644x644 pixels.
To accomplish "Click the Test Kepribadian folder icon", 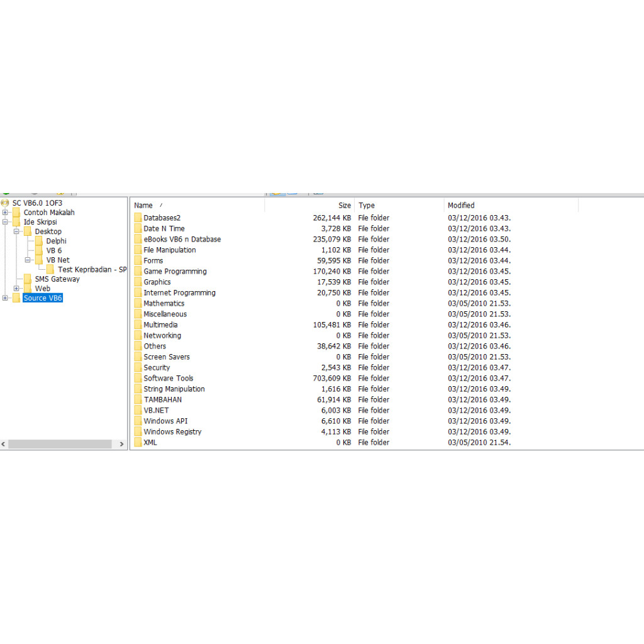I will tap(50, 269).
